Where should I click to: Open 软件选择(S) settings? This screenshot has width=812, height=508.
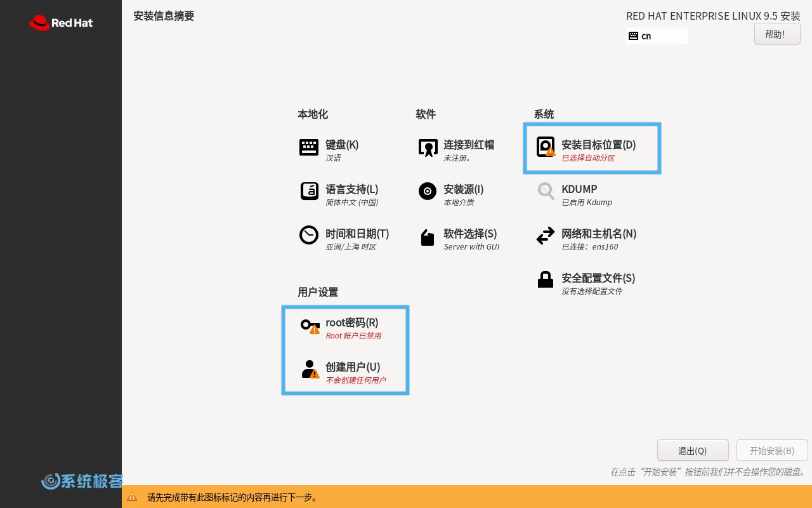coord(470,234)
